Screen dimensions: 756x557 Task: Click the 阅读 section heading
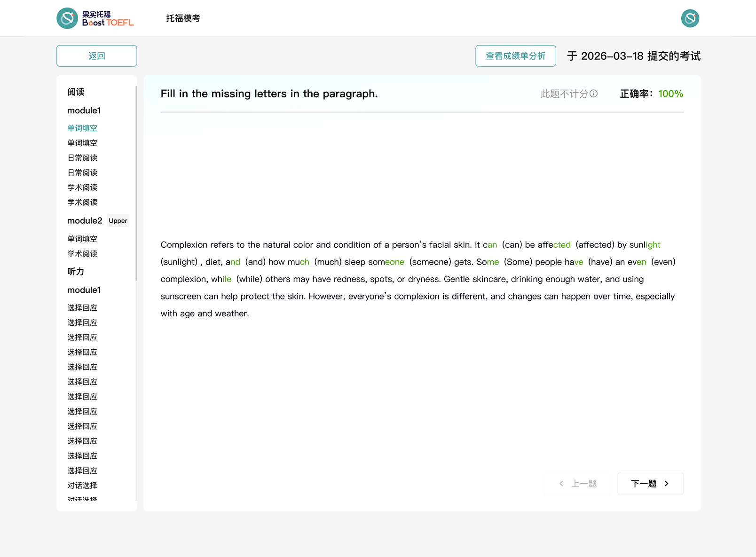pyautogui.click(x=76, y=92)
